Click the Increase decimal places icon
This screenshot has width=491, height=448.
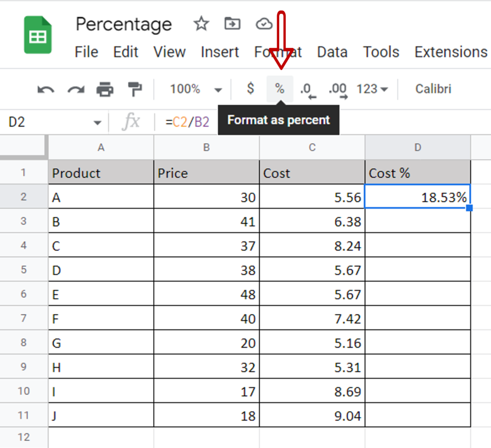[x=337, y=89]
